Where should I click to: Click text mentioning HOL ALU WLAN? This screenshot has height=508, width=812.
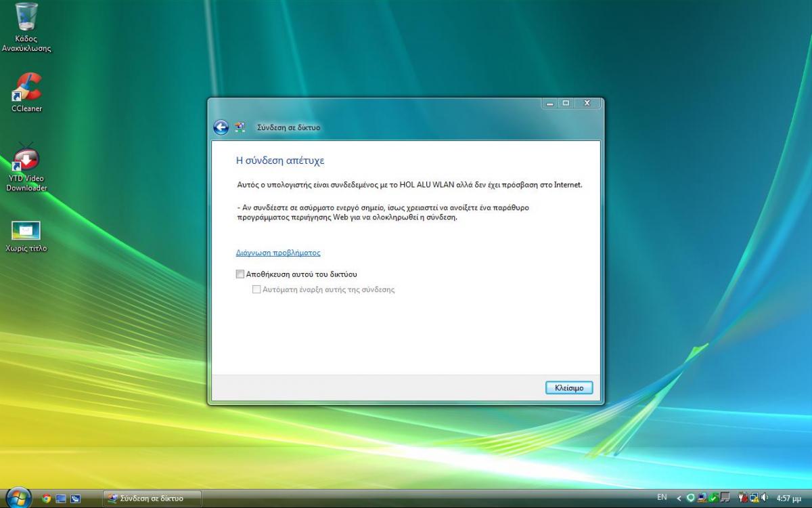[409, 184]
